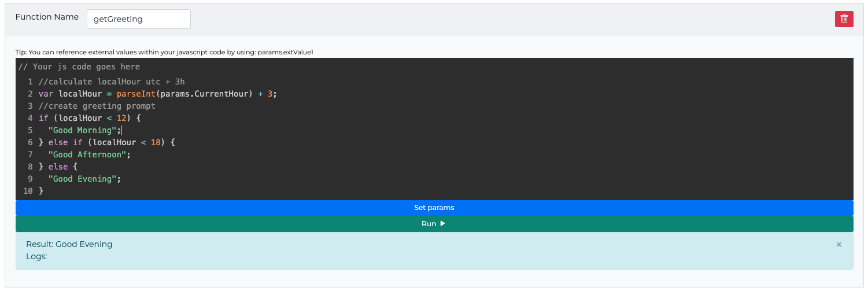Click the "Your js code goes here" header
This screenshot has width=868, height=291.
[79, 67]
